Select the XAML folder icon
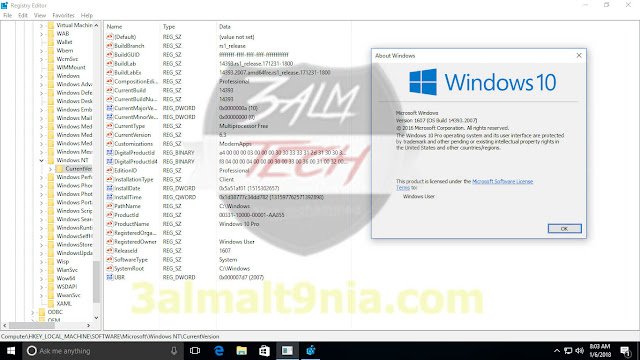640x360 pixels. click(x=51, y=304)
